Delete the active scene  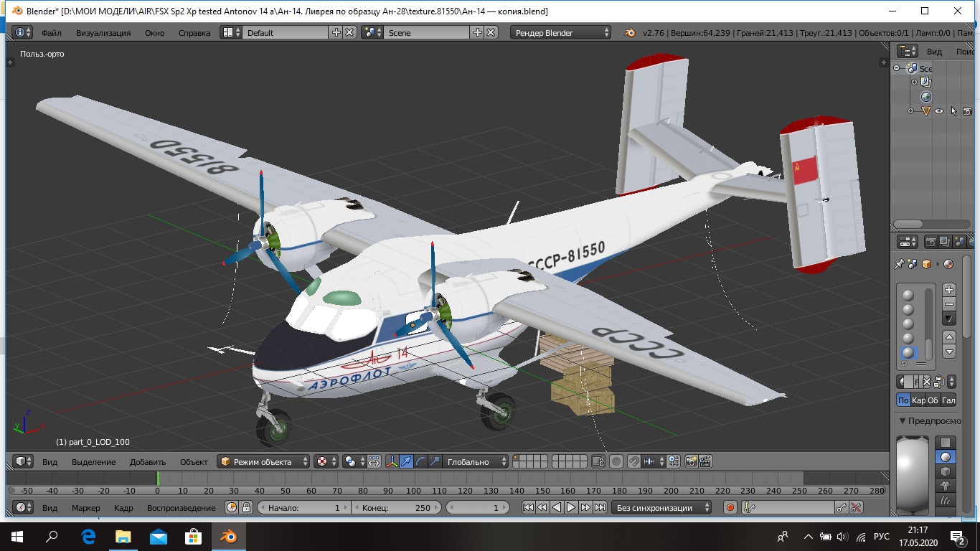click(491, 33)
